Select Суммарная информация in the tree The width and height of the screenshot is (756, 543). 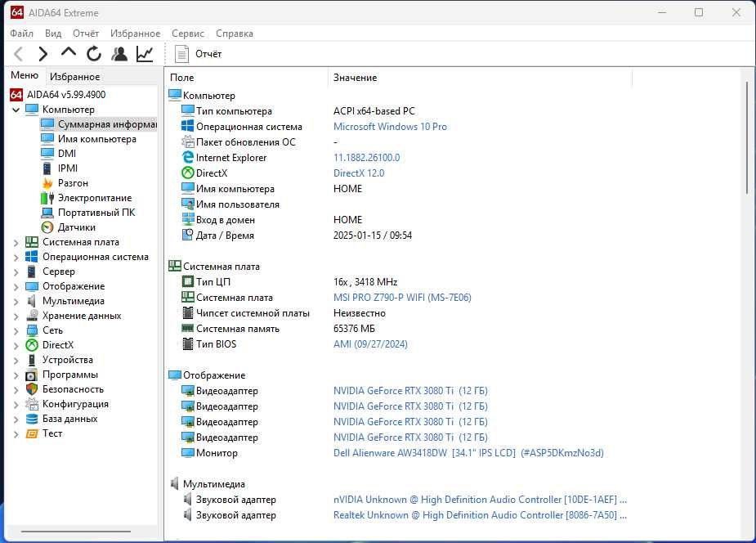[x=107, y=124]
